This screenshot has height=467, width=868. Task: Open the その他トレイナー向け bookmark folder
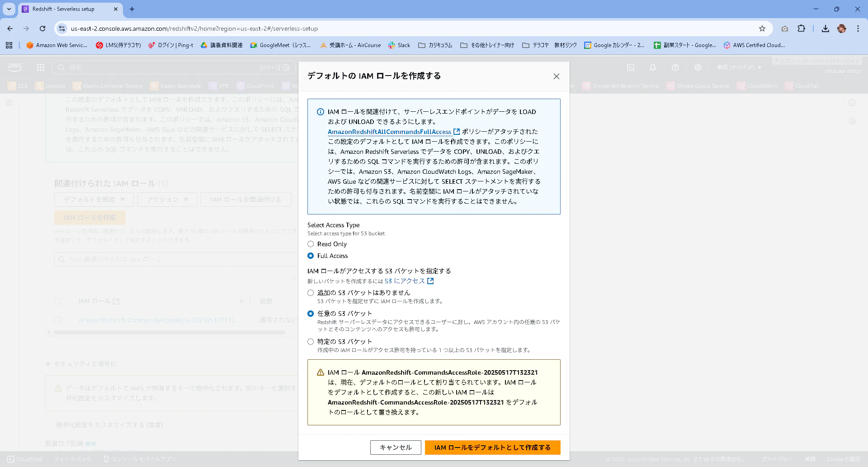tap(487, 45)
